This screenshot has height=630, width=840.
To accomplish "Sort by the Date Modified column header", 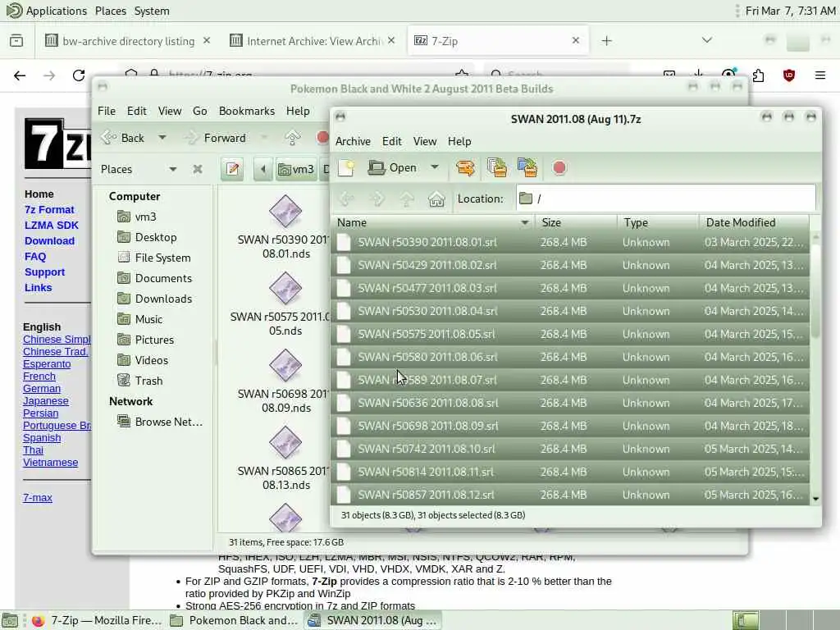I will click(x=754, y=222).
